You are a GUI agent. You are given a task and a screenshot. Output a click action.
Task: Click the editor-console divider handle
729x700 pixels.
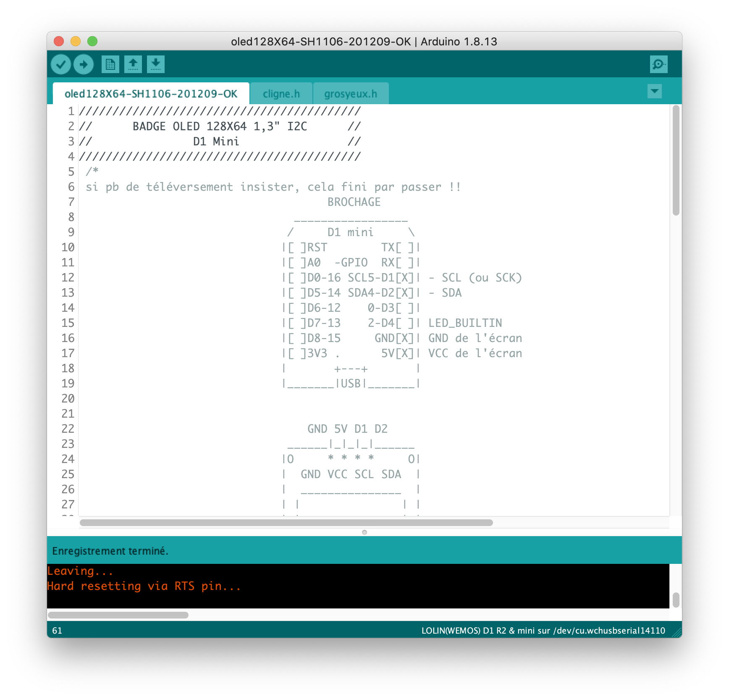[364, 532]
